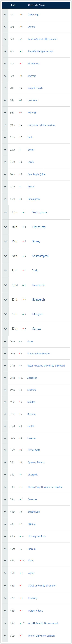Screen dimensions: 72x644
Task: Open the East Anglia (UEA) link
Action: pos(37,174)
